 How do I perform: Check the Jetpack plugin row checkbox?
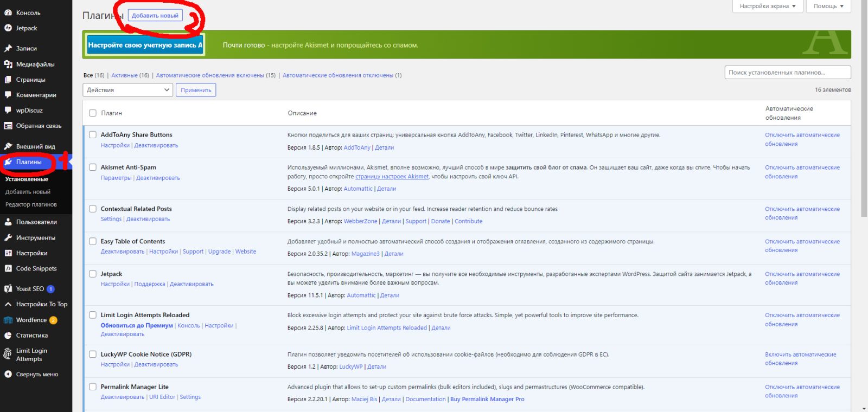click(93, 274)
